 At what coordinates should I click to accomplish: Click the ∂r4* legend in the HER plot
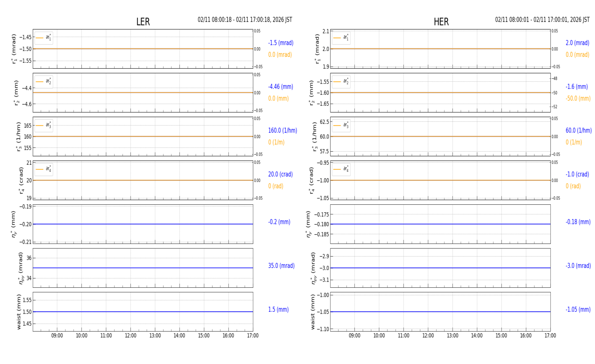(341, 169)
